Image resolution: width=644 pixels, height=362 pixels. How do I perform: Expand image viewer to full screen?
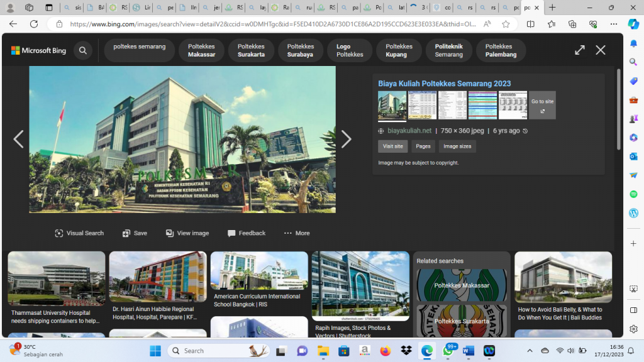[580, 50]
